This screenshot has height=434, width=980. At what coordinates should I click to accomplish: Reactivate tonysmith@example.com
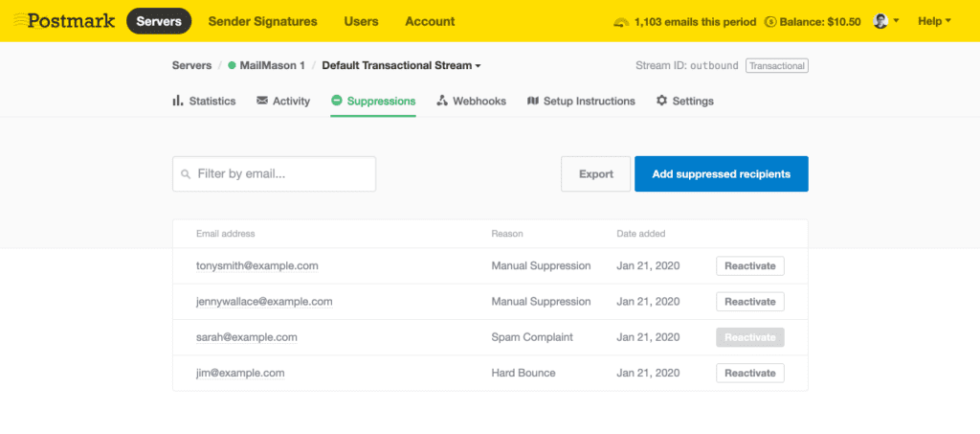click(750, 265)
